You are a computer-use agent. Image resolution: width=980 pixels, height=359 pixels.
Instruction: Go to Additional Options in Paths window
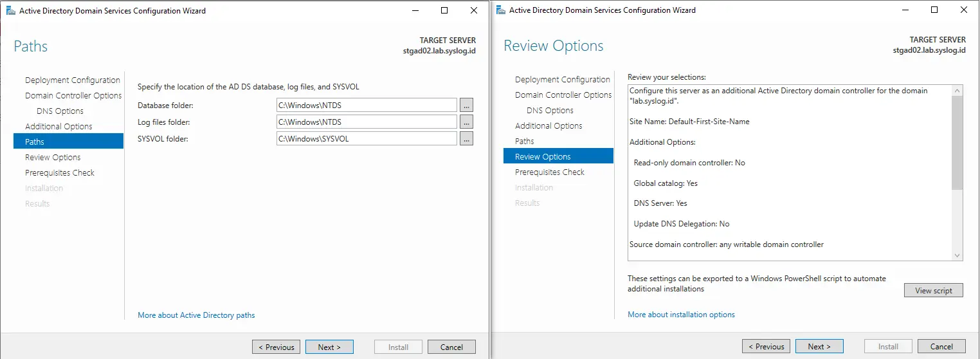click(59, 127)
